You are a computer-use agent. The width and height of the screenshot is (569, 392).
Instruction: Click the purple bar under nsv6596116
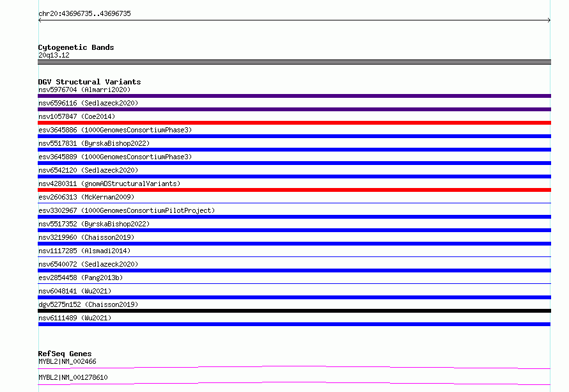pyautogui.click(x=294, y=109)
